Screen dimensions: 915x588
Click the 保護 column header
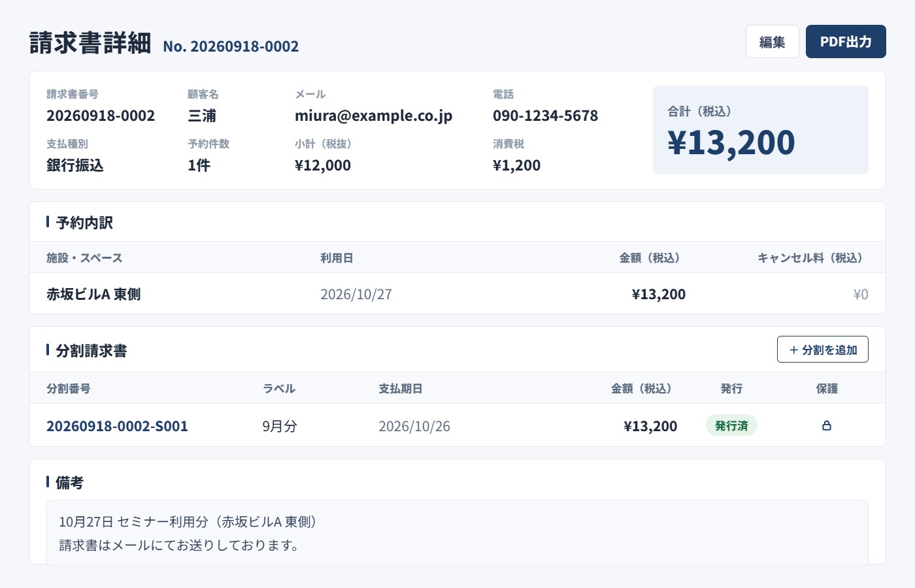[x=827, y=389]
